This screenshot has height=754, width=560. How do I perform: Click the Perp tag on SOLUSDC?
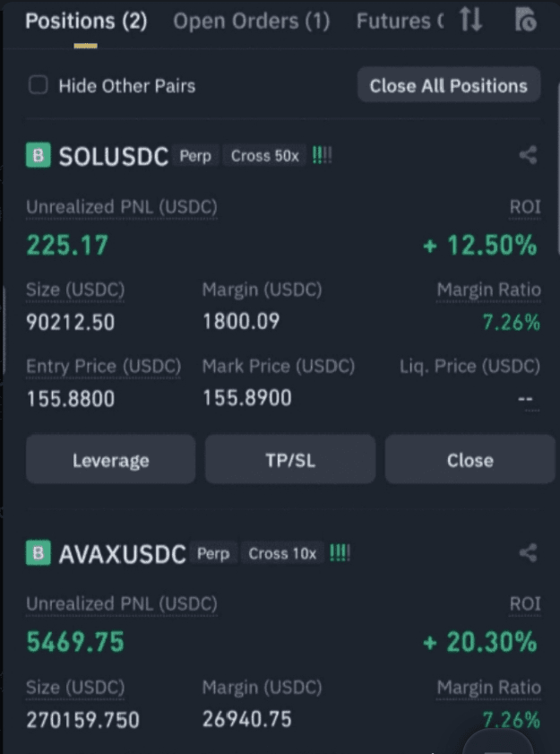tap(194, 156)
